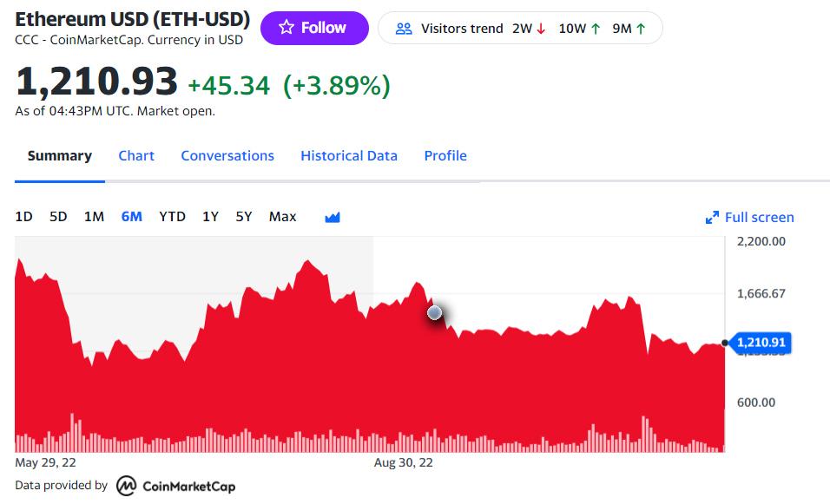The width and height of the screenshot is (830, 504).
Task: Select the Max time range
Action: pyautogui.click(x=282, y=217)
